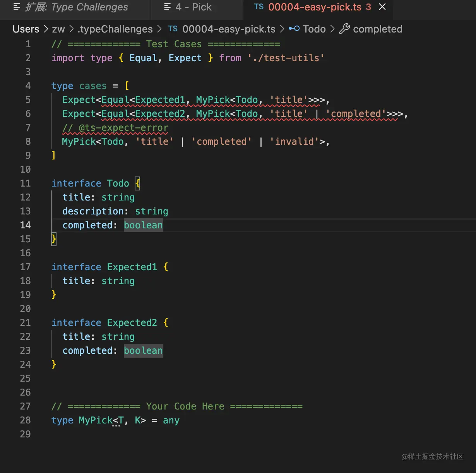Click 'Expected1' inside the Equal on line 5
The height and width of the screenshot is (473, 476).
point(160,99)
